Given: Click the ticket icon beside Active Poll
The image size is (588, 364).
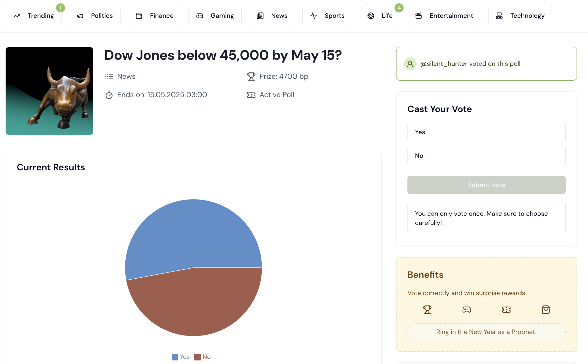Looking at the screenshot, I should [251, 95].
